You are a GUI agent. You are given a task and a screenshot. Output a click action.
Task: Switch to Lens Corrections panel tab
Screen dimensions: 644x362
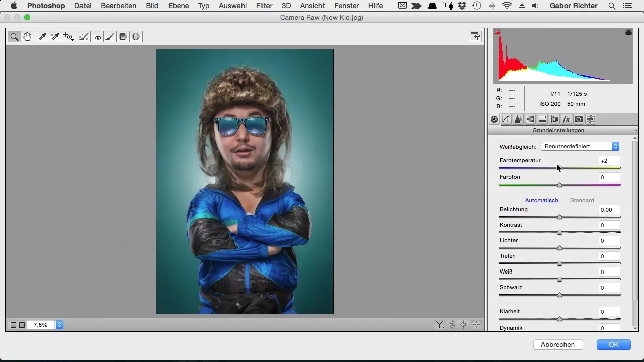point(554,119)
